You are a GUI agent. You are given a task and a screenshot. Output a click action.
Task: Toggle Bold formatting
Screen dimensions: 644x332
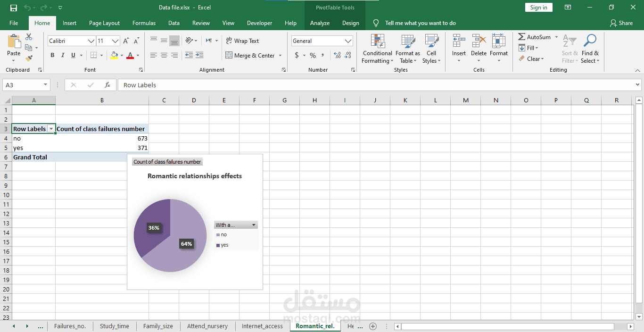point(52,55)
